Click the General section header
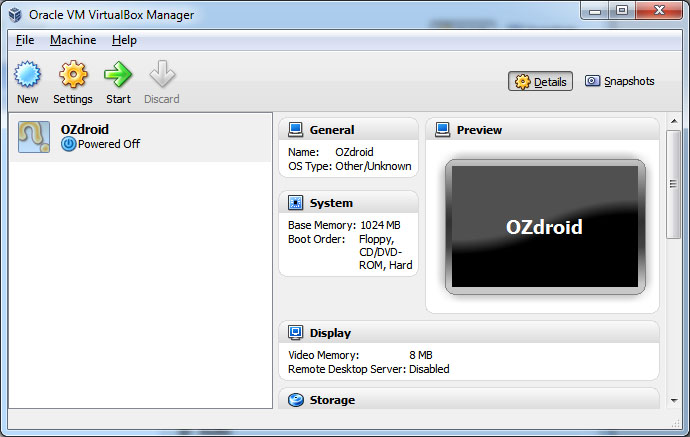Image resolution: width=690 pixels, height=437 pixels. tap(348, 130)
